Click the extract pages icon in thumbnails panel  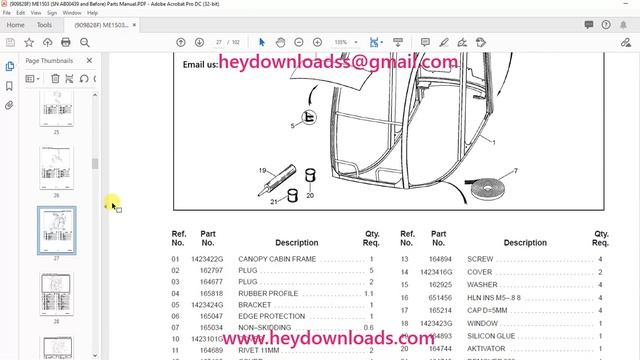(x=69, y=79)
